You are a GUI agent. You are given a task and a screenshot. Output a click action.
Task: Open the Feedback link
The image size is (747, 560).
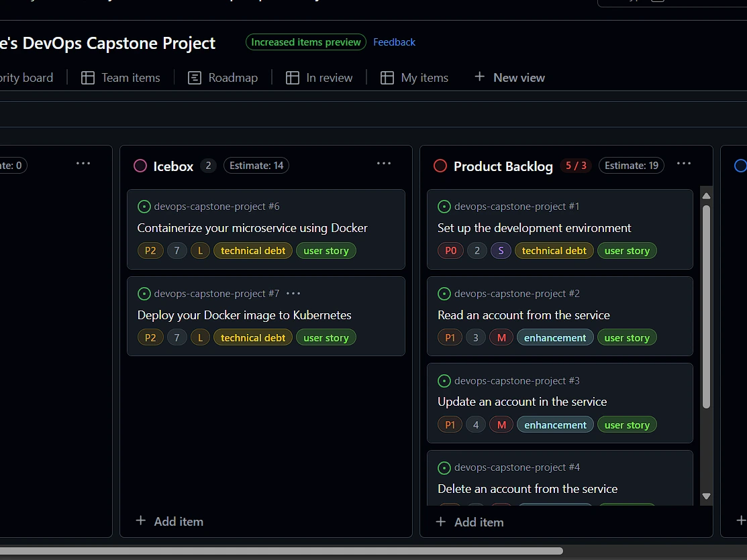pos(394,42)
